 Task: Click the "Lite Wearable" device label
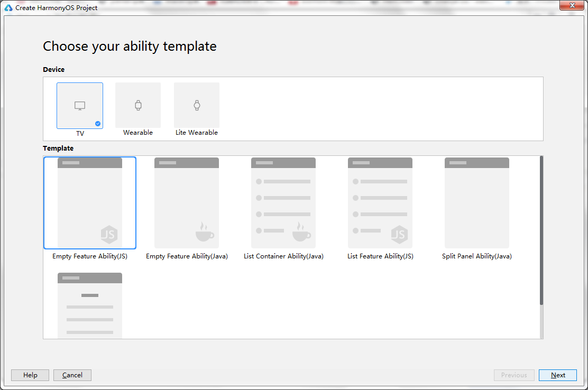(x=197, y=133)
